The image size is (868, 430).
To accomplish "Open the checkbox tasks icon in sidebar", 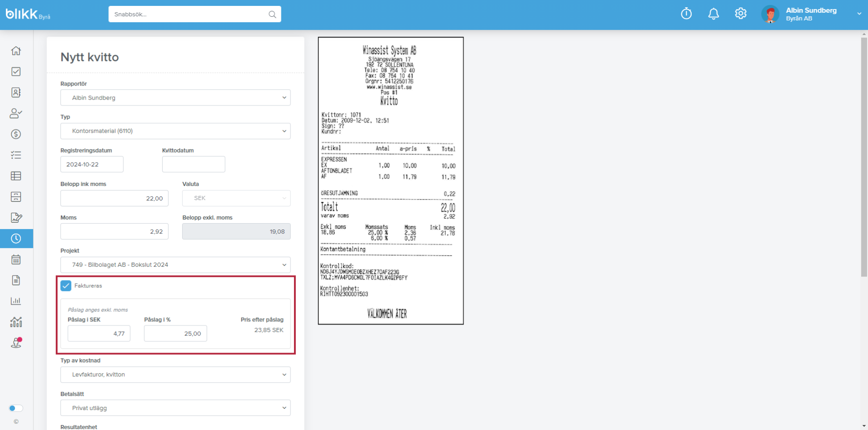I will tap(16, 72).
